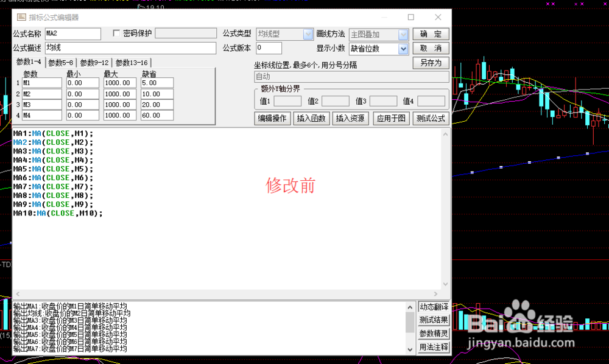Switch to the 参数13-16 parameter tab
The image size is (609, 364).
click(x=132, y=62)
